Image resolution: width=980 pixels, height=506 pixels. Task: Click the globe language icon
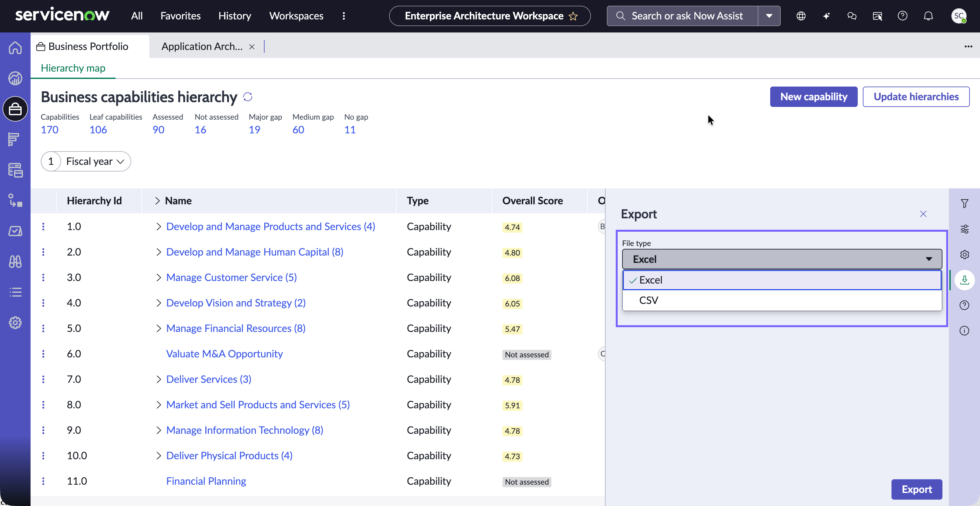tap(801, 16)
